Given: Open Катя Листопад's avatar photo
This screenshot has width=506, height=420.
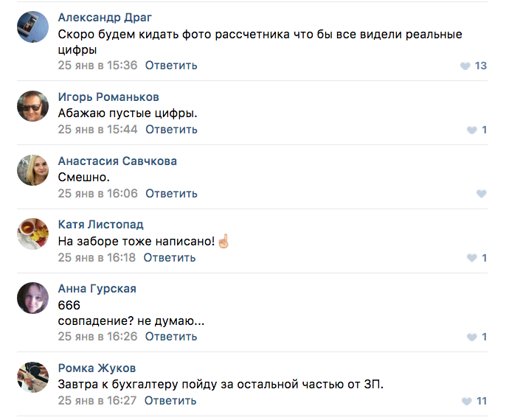Looking at the screenshot, I should coord(32,234).
